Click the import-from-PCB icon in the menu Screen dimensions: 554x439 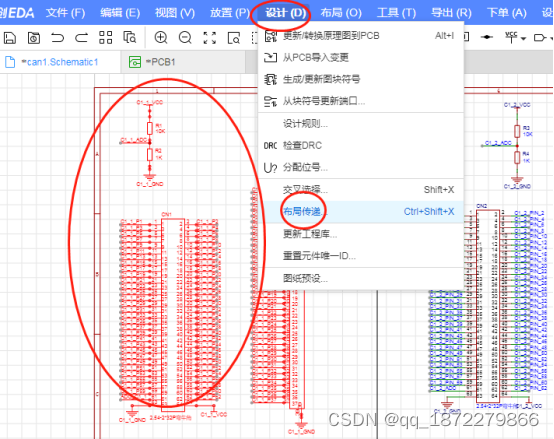(x=270, y=57)
